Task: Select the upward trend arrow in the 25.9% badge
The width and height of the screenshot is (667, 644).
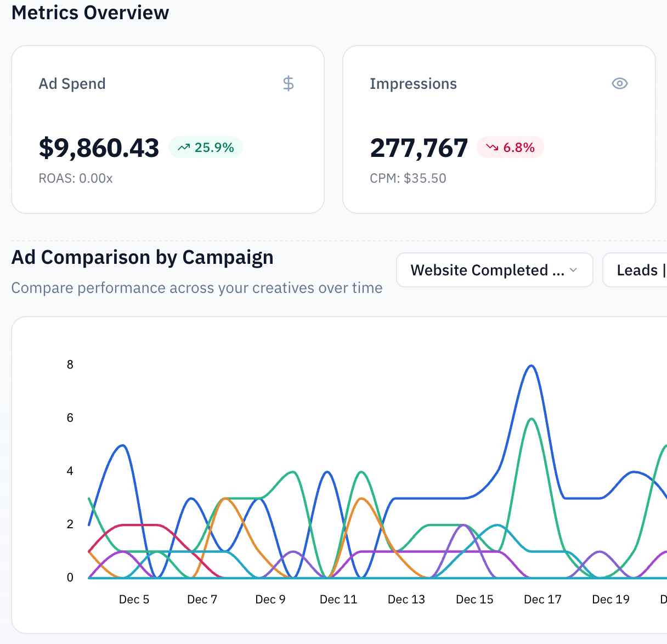Action: [x=184, y=147]
